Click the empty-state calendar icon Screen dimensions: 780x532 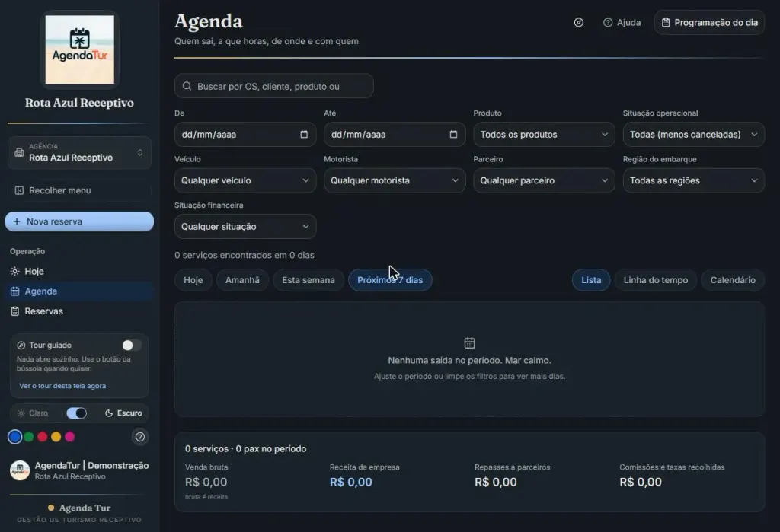pos(469,342)
